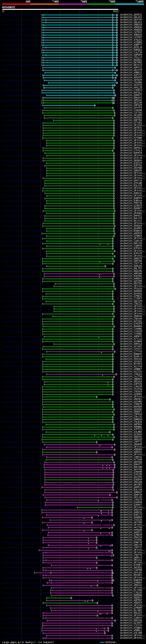
Task: Select hit label UniRef100_Q59FA6
Action: point(131,316)
